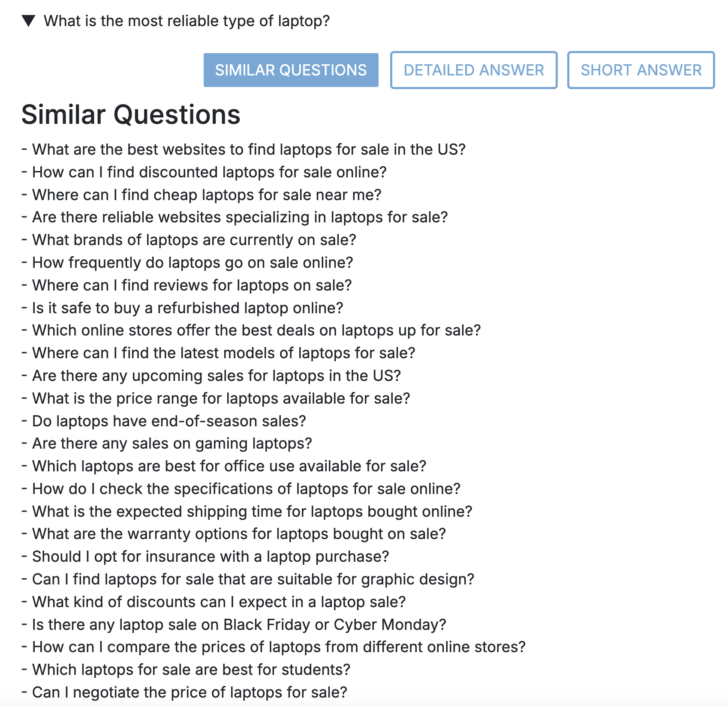Switch to the Detailed Answer tab

(473, 70)
